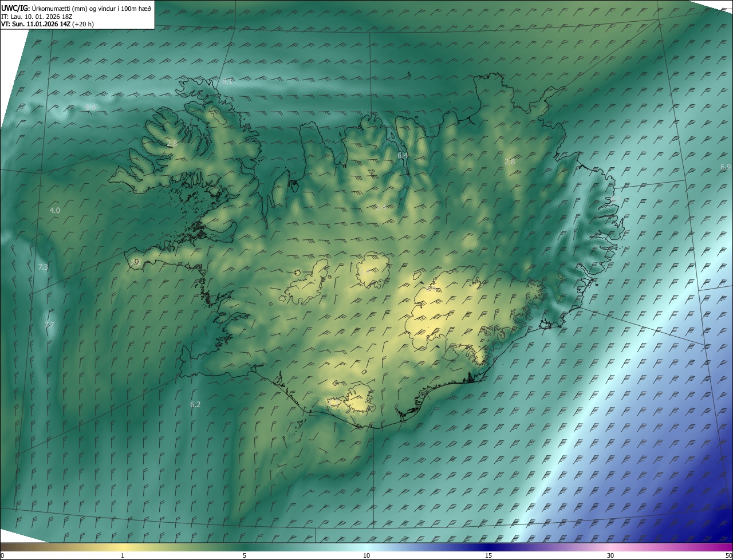Click the 2.2 label on the Snæfellsnes peninsula
Viewport: 733px width, 560px height.
coord(136,262)
